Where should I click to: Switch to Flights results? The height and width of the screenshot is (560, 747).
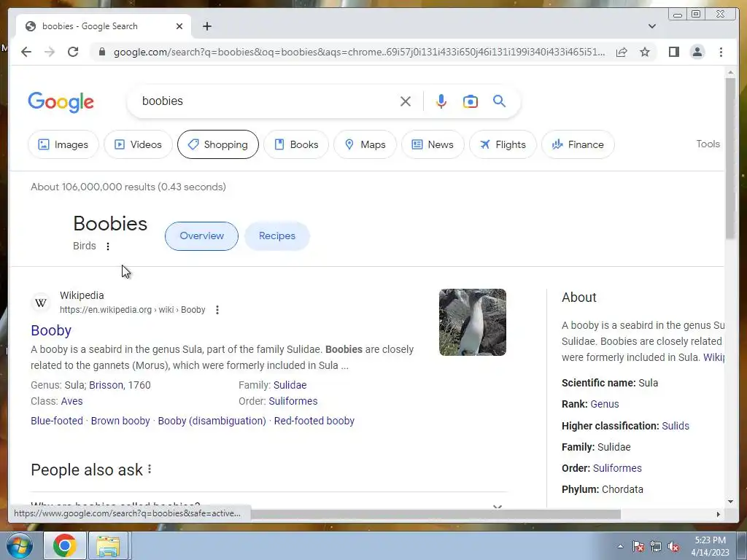pos(503,144)
